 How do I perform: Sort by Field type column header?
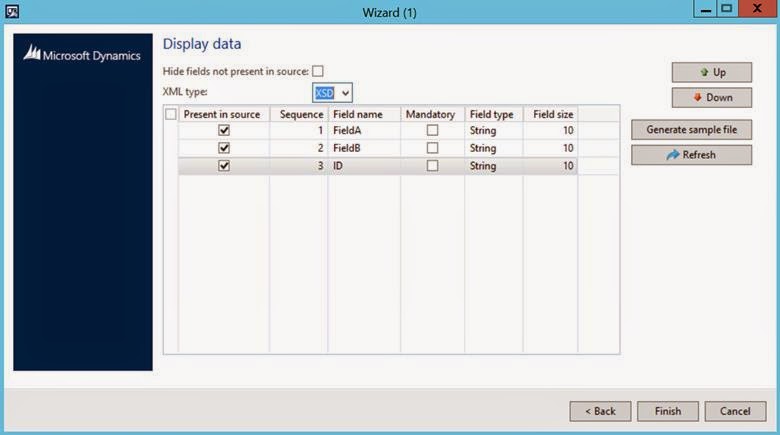click(493, 114)
